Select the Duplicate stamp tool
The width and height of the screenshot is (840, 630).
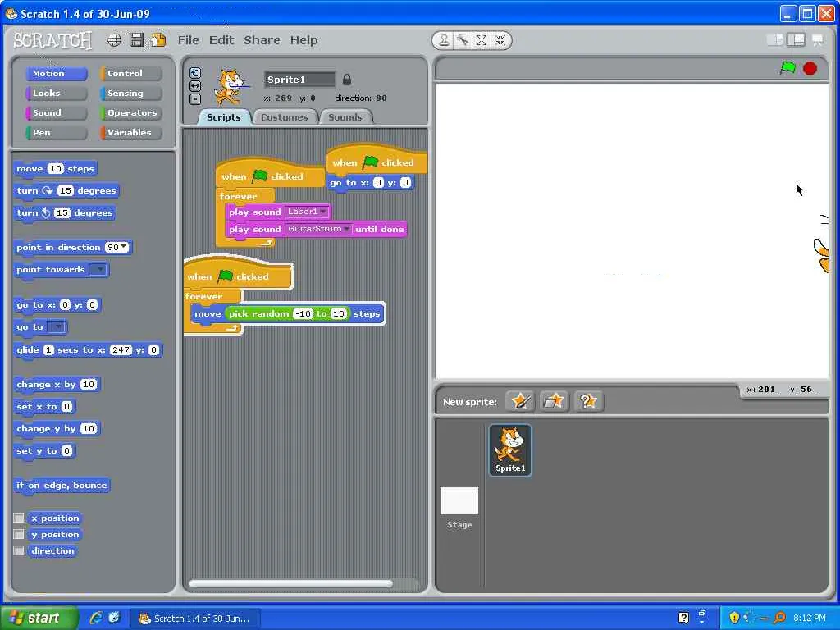[x=444, y=40]
